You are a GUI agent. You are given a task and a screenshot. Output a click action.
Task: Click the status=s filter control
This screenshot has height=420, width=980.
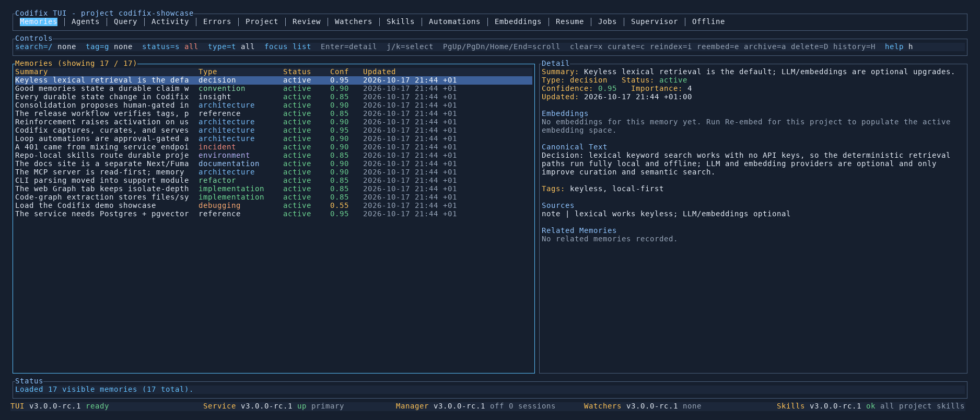[170, 47]
